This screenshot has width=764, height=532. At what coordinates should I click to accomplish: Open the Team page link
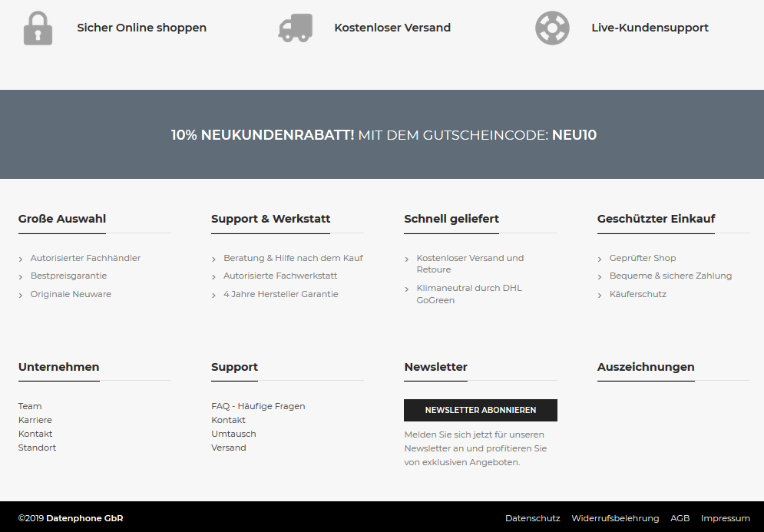point(30,406)
